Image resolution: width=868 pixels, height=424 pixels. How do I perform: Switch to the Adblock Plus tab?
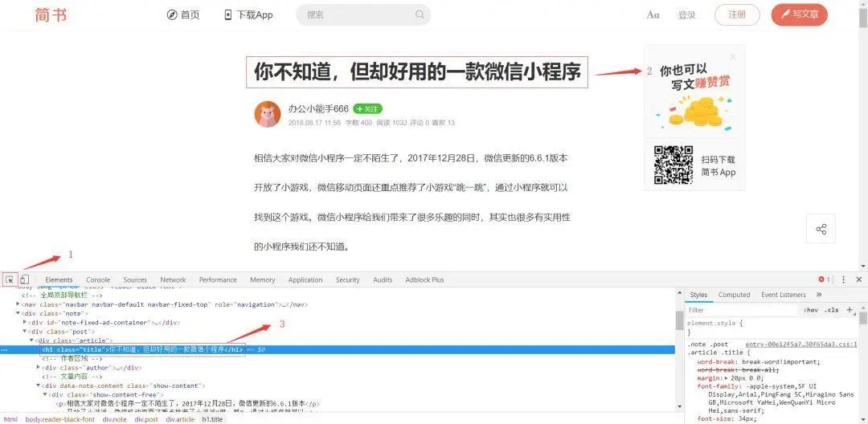(x=424, y=279)
